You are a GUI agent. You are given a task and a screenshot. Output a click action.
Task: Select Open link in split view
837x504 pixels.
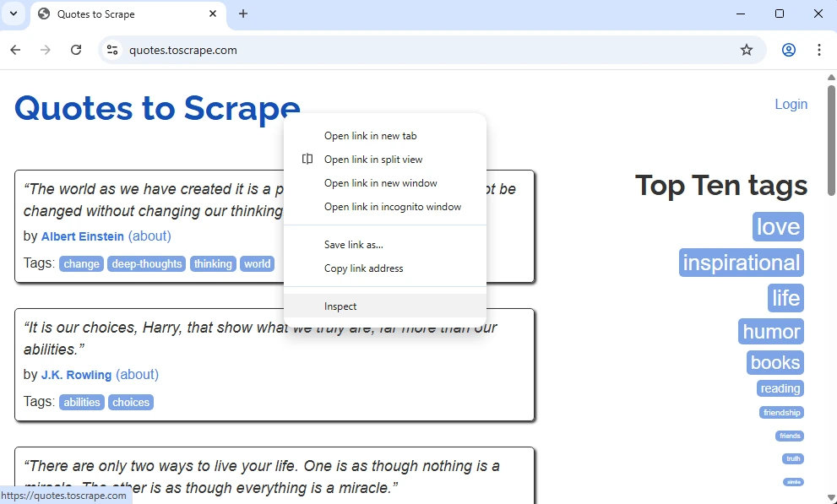pyautogui.click(x=373, y=160)
